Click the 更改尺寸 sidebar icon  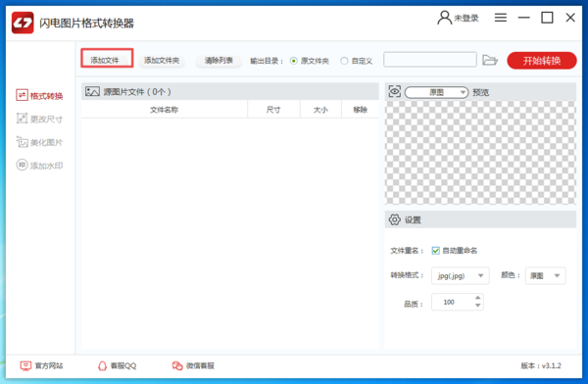(22, 119)
